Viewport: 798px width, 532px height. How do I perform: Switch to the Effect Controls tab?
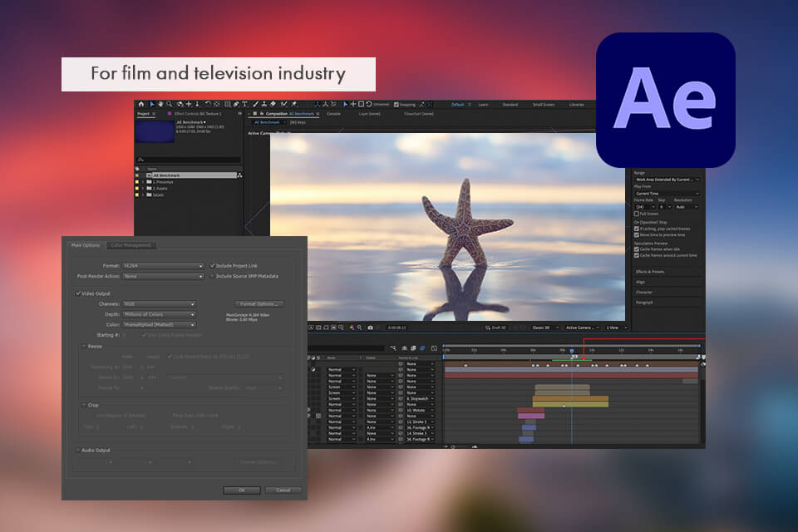coord(198,114)
